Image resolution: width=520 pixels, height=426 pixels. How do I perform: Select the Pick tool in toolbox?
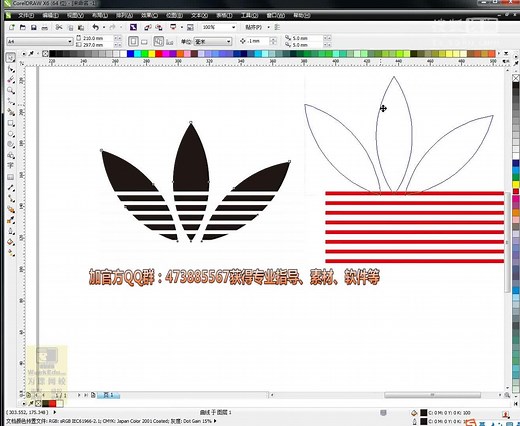tap(11, 57)
